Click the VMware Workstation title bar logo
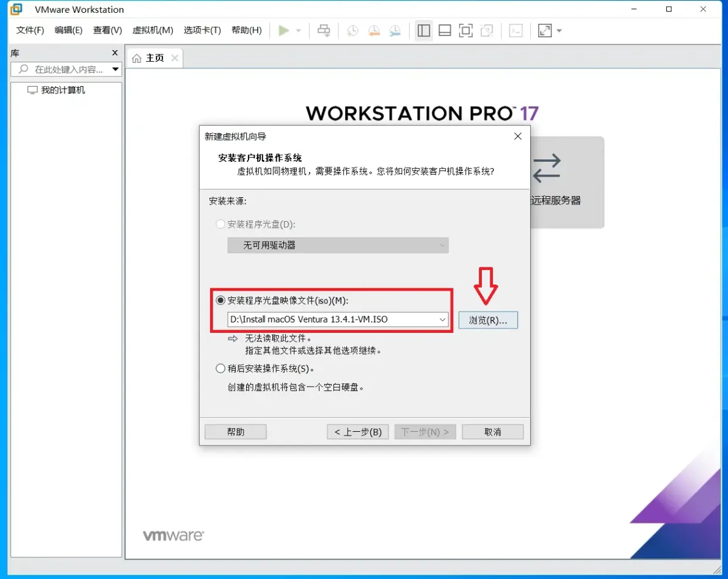The height and width of the screenshot is (579, 728). point(16,9)
